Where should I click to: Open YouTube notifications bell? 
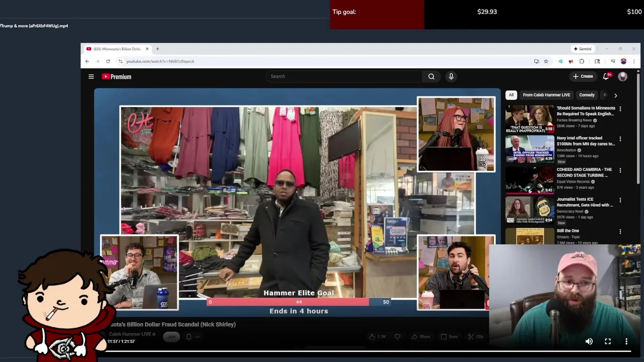[x=606, y=76]
